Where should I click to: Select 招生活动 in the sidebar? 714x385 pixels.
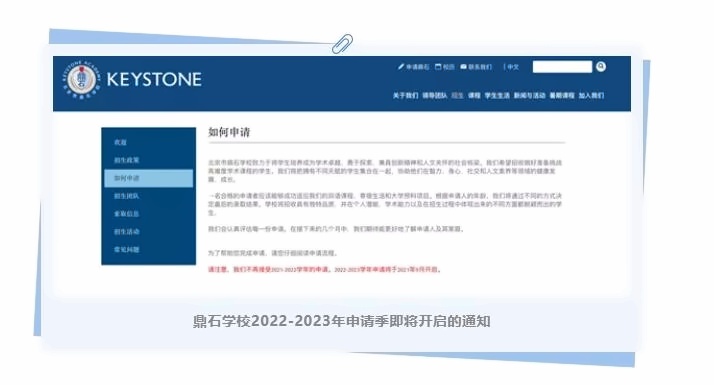click(x=127, y=231)
